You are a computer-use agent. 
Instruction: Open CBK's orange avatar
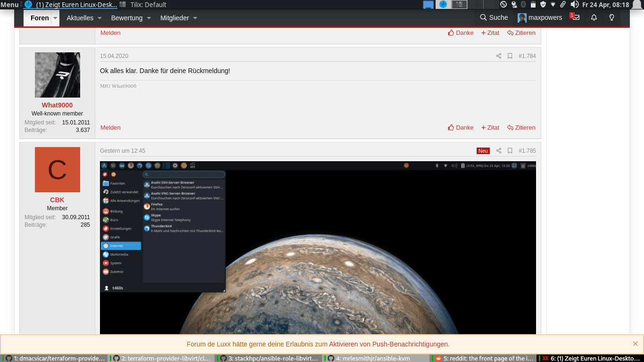coord(58,170)
